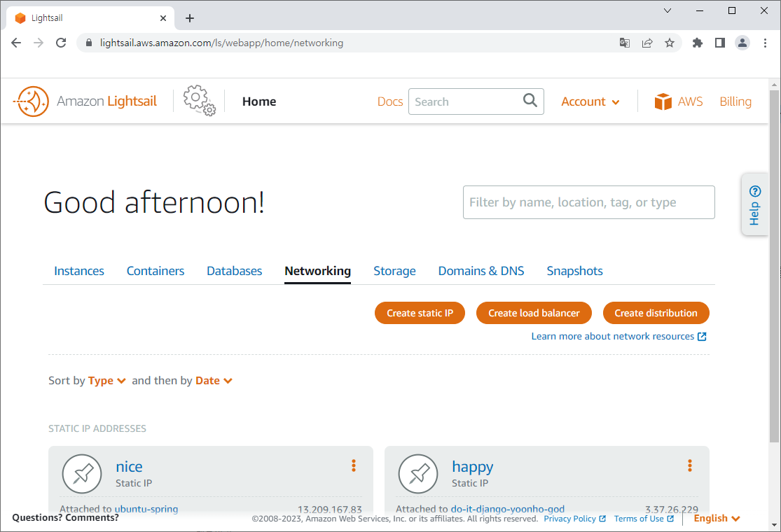Toggle the browser side panel icon

coord(720,43)
